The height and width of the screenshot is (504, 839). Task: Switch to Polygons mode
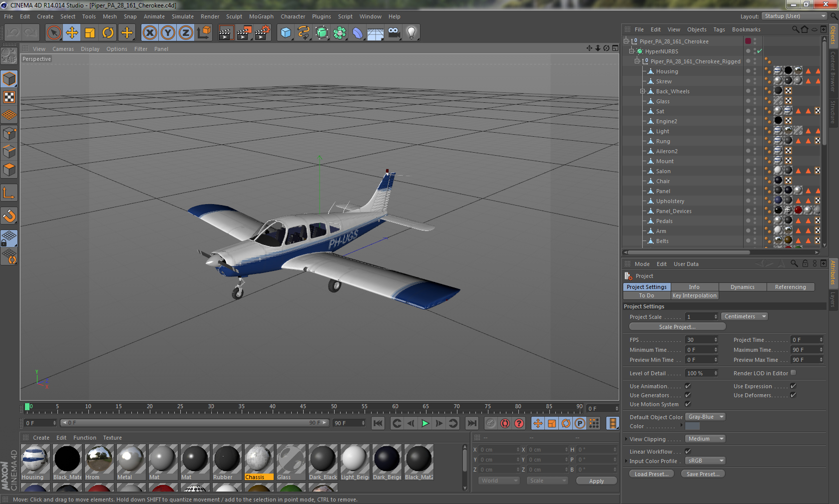click(9, 170)
